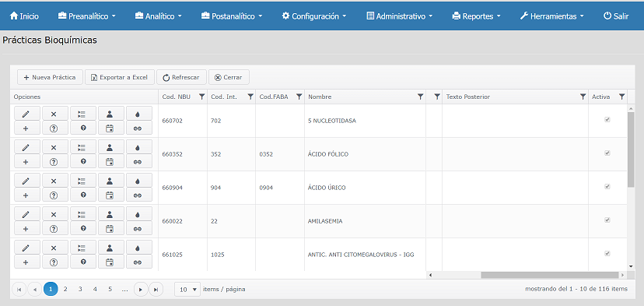Open the indented list icon for AMILASEMIA row
The image size is (644, 306).
pyautogui.click(x=83, y=214)
